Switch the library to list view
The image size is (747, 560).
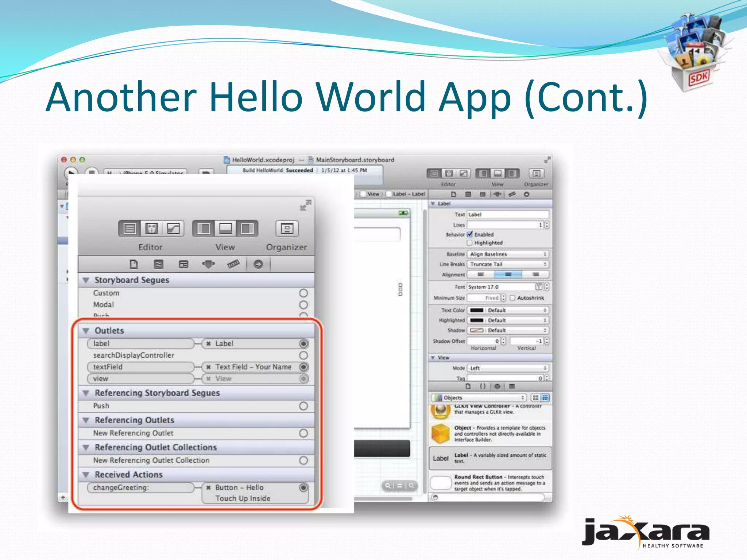tap(545, 398)
